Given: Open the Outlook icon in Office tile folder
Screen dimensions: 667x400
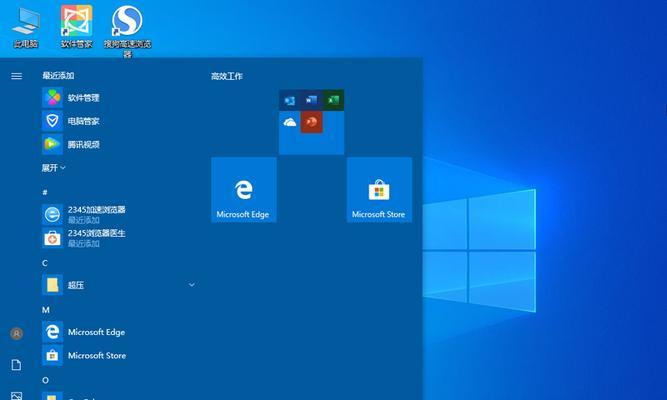Looking at the screenshot, I should (290, 100).
